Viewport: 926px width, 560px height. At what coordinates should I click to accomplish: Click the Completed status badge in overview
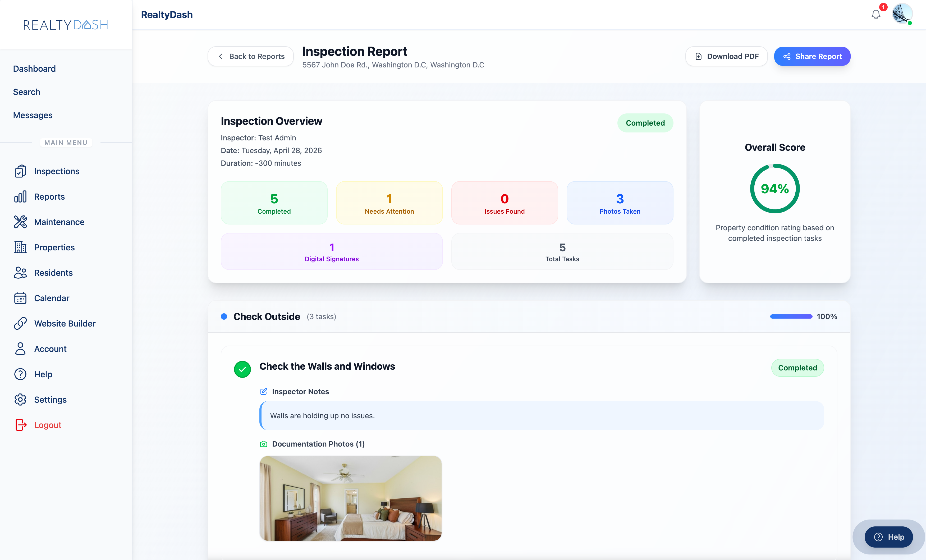(x=645, y=123)
